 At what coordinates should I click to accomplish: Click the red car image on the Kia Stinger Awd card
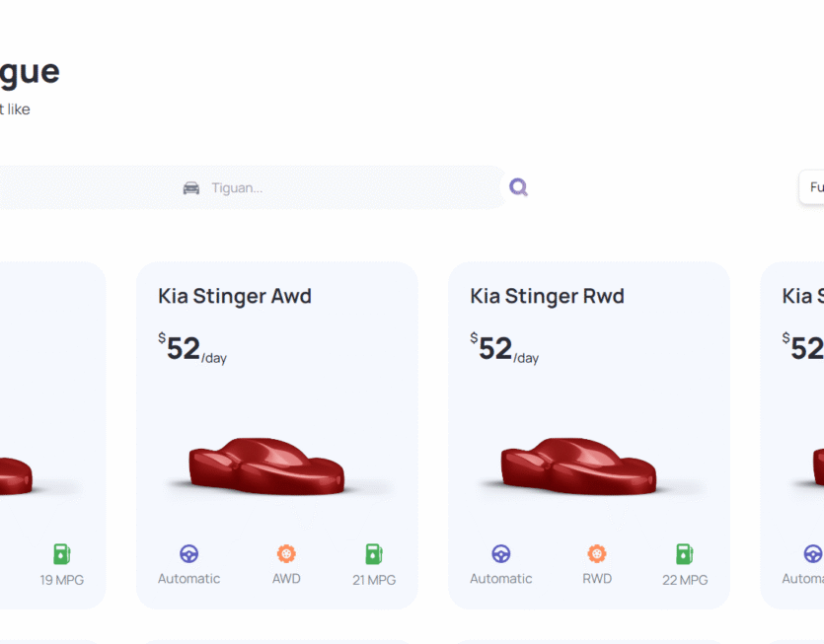tap(265, 467)
